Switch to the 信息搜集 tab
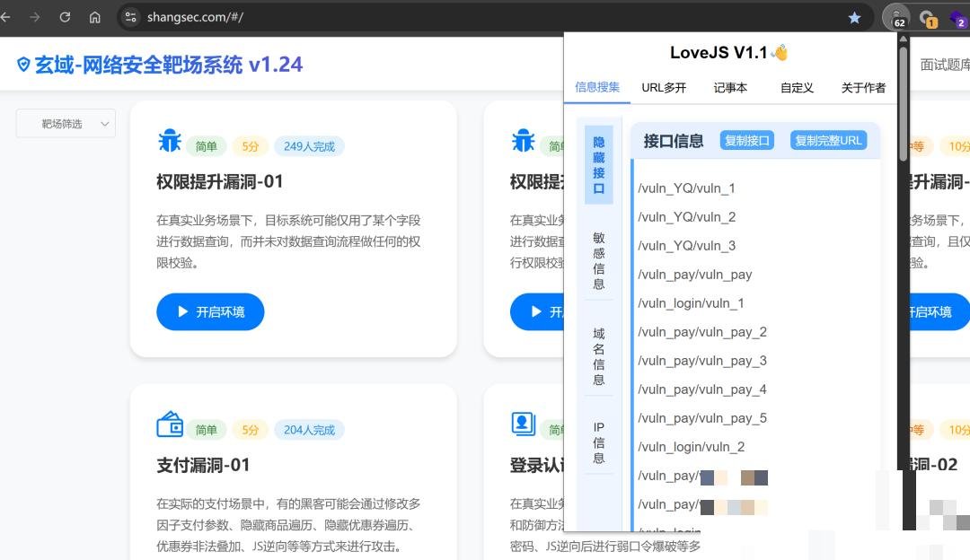 597,87
